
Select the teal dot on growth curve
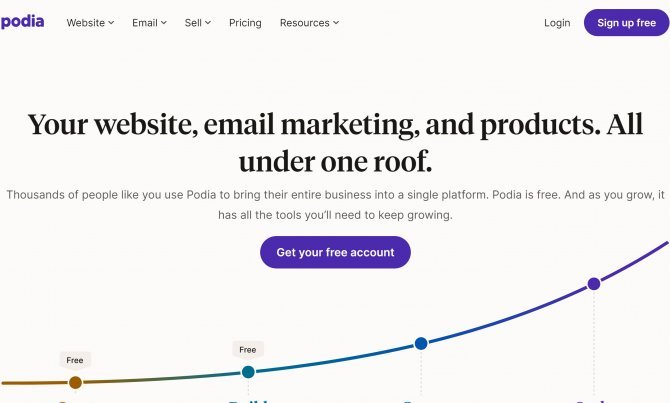[248, 372]
